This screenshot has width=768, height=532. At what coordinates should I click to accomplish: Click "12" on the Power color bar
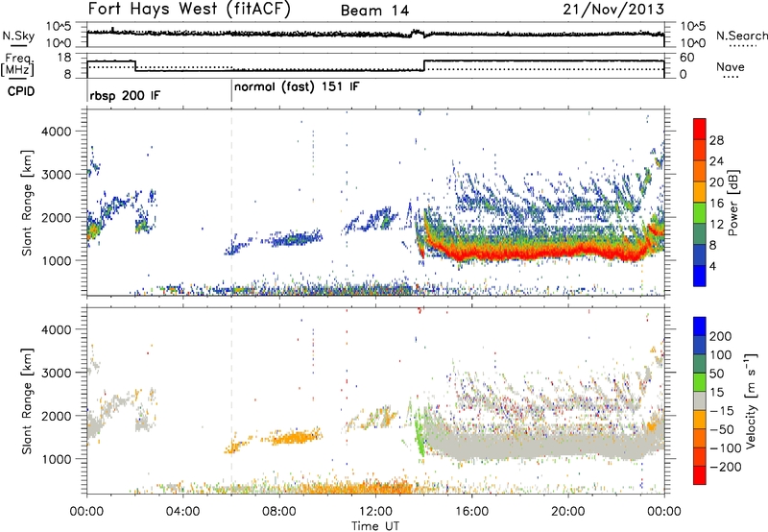716,225
